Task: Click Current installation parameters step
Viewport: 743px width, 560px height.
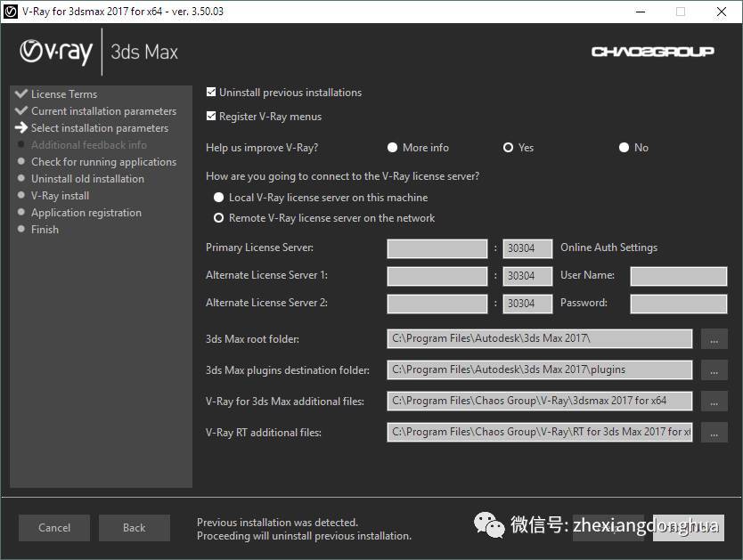Action: click(x=103, y=111)
